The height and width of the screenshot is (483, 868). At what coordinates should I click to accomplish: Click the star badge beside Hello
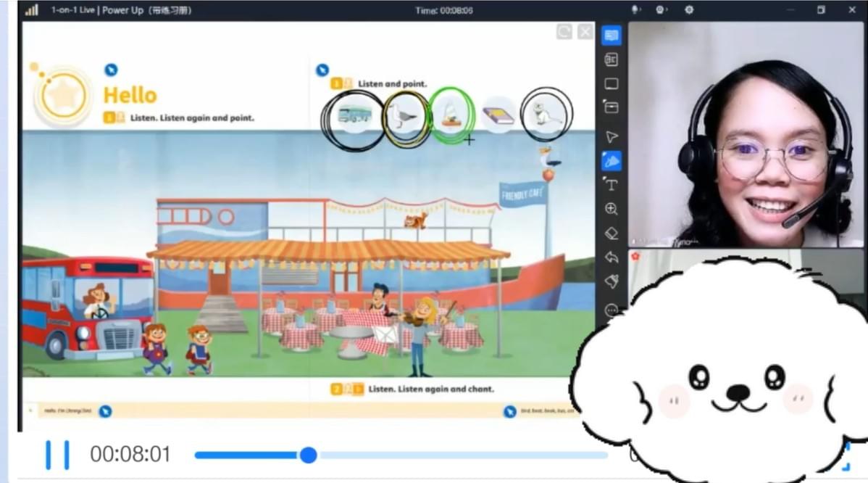(62, 95)
